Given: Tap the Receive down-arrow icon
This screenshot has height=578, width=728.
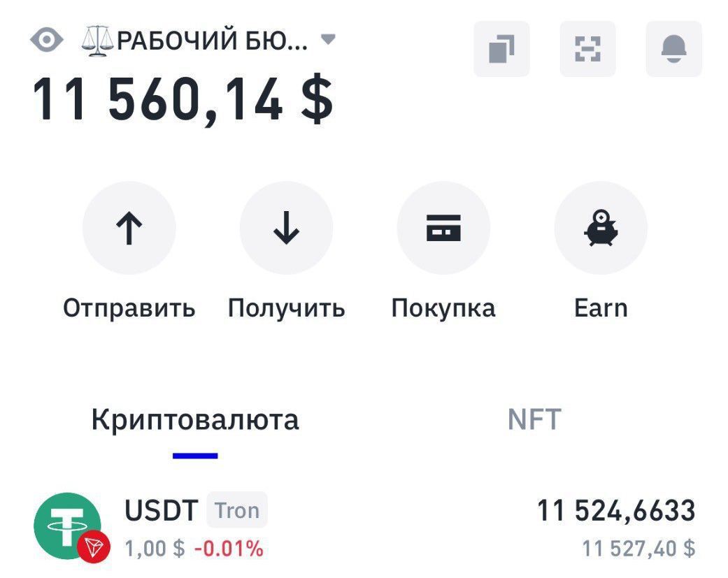Looking at the screenshot, I should 286,228.
